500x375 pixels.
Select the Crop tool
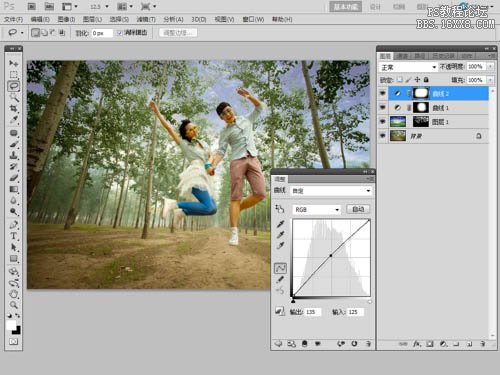14,109
